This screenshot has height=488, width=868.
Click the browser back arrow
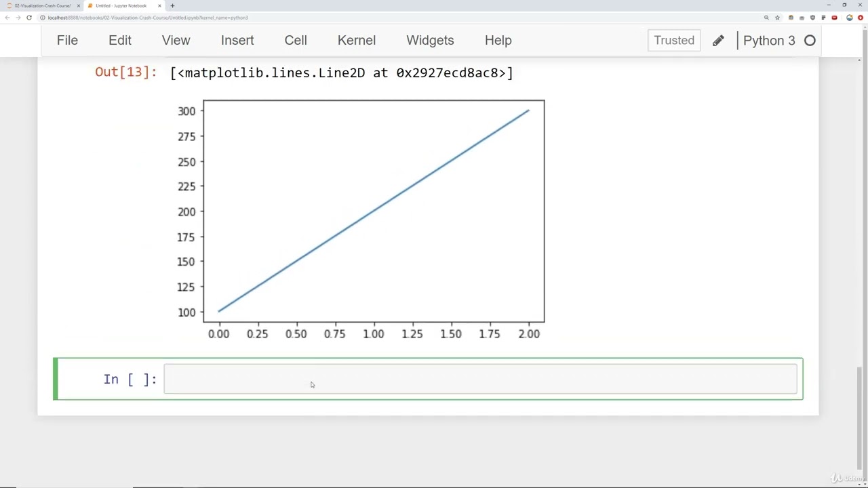(x=7, y=18)
